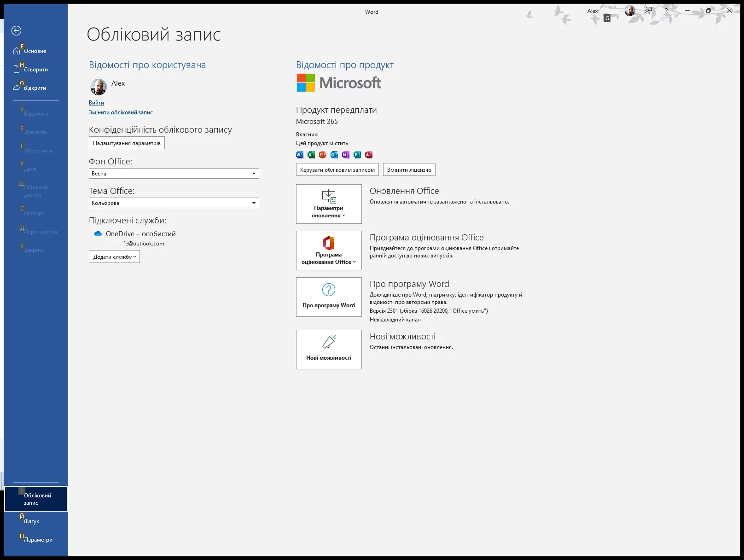Click the e@outlook.com email text
The width and height of the screenshot is (744, 560).
(x=145, y=244)
